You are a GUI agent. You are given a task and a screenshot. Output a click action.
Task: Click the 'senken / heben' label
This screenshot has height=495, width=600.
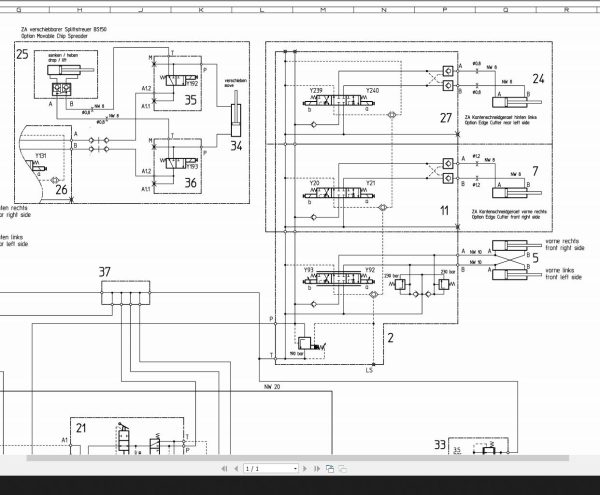(63, 55)
